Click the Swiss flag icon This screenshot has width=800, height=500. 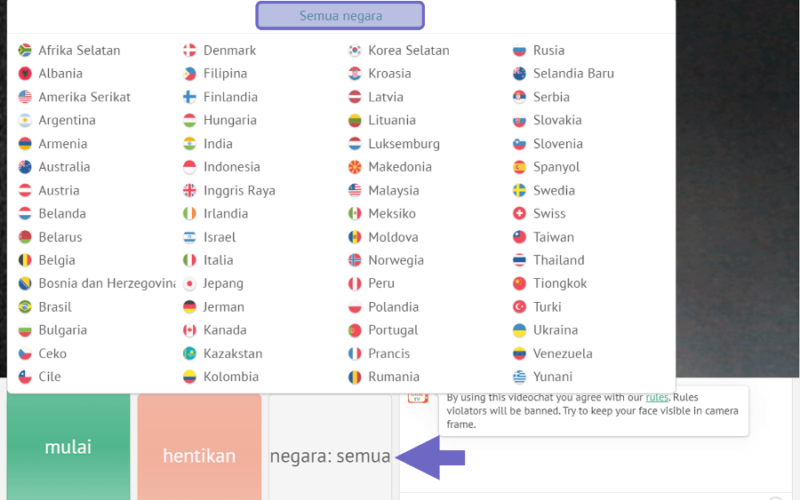519,214
